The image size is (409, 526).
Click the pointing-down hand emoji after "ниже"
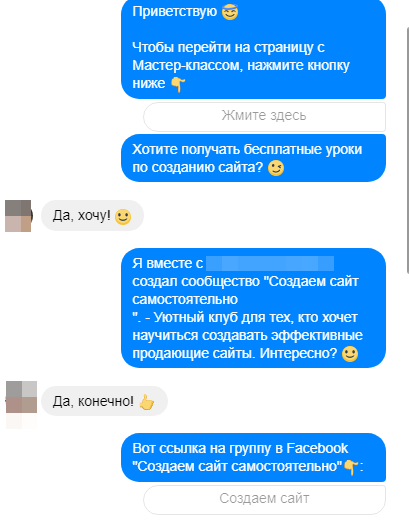tap(178, 84)
